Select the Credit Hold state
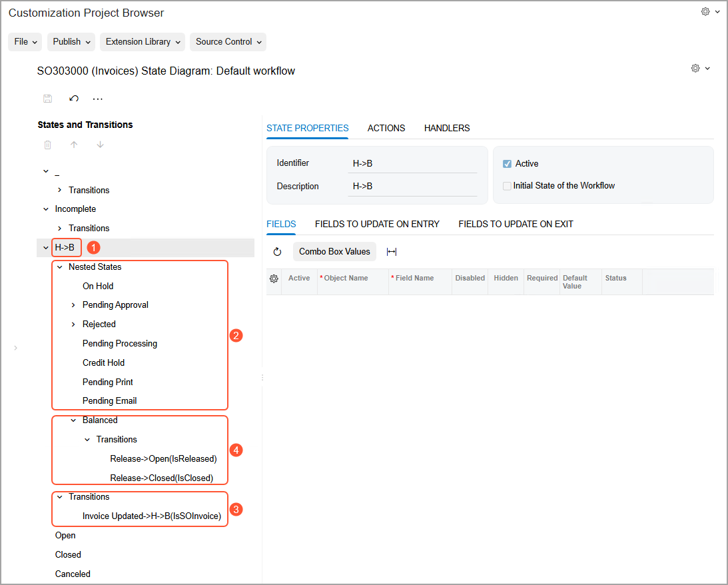 103,362
